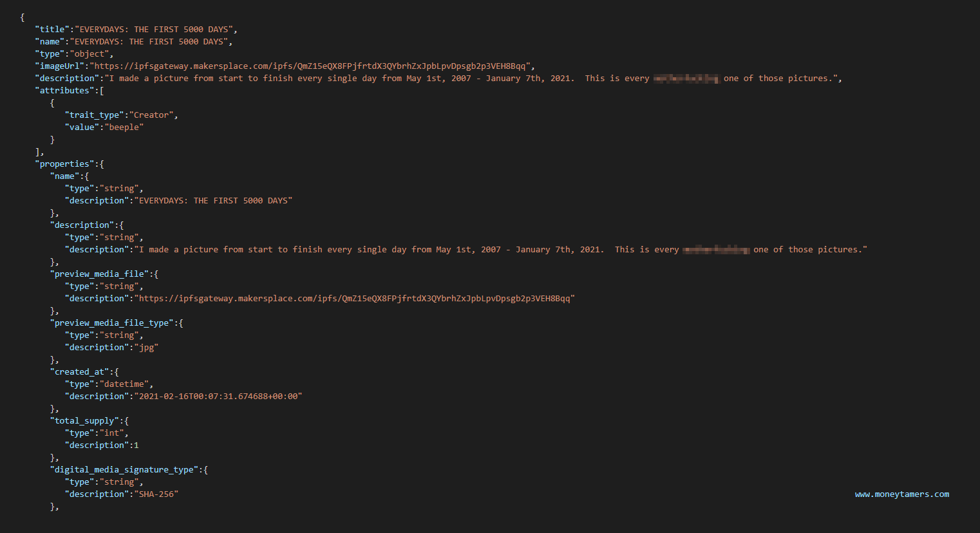Click the "title" key on the first line
Screen dimensions: 980x533
point(53,29)
